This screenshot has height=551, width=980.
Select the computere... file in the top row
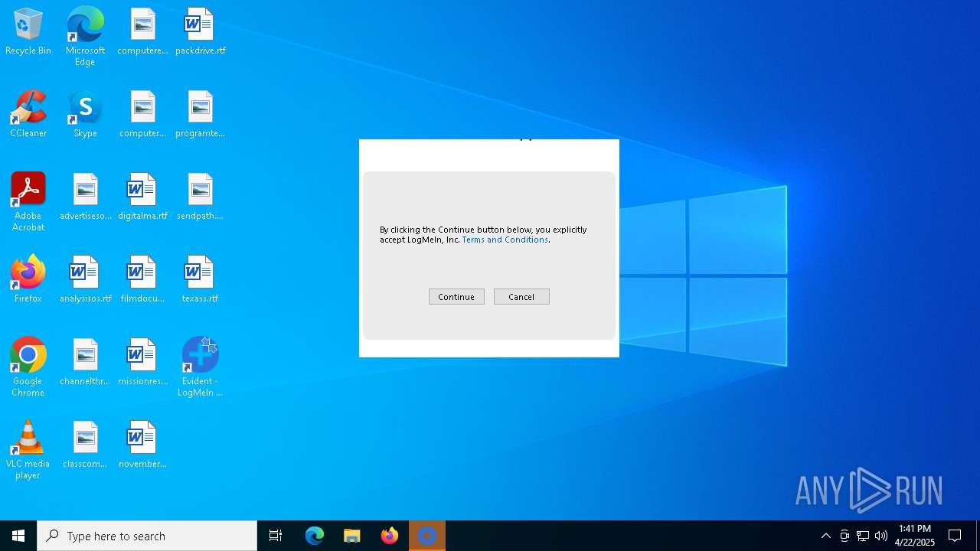(142, 32)
